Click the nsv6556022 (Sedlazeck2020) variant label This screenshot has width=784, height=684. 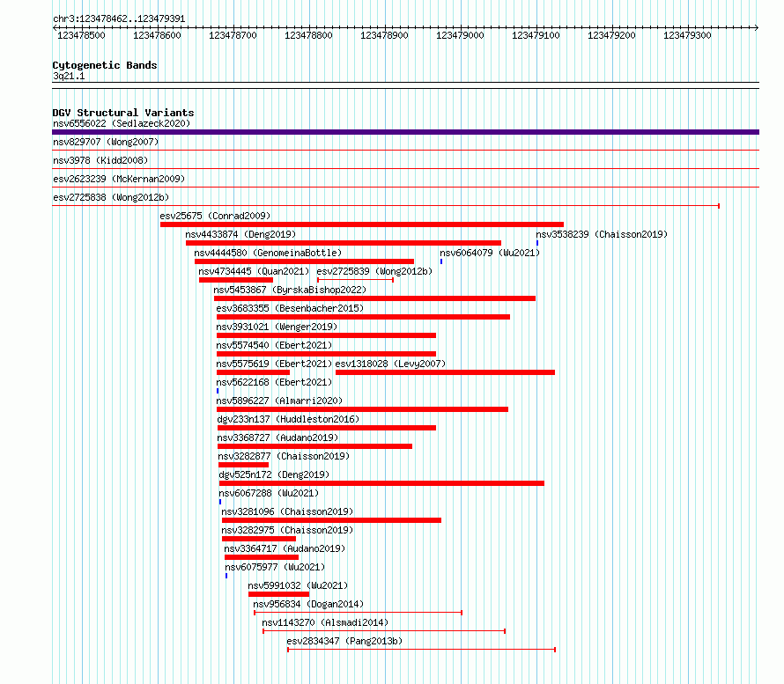122,123
